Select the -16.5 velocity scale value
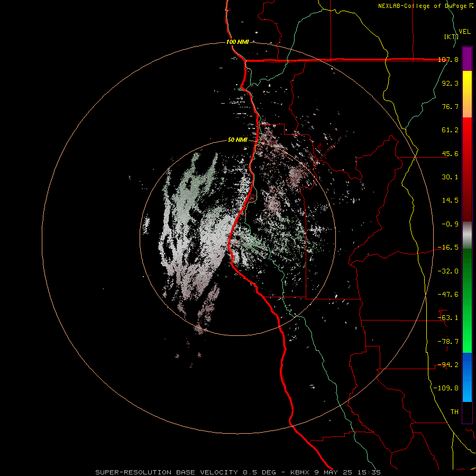The width and height of the screenshot is (476, 476). pyautogui.click(x=448, y=248)
